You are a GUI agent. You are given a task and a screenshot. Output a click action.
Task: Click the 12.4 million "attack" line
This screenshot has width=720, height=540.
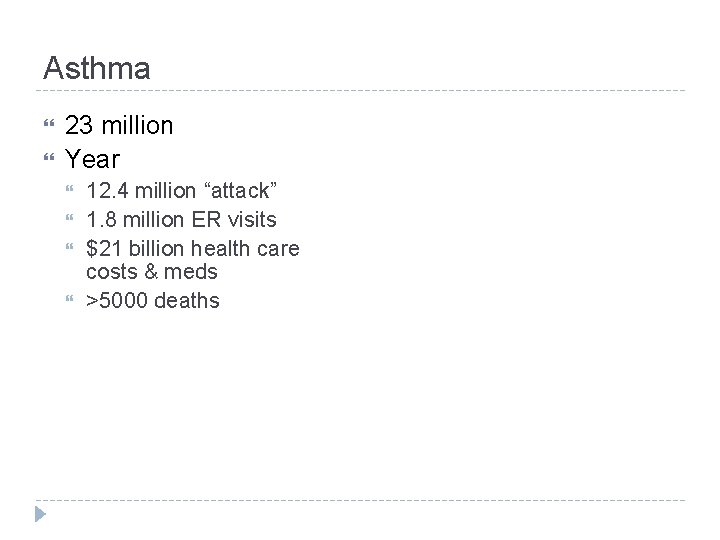click(181, 191)
